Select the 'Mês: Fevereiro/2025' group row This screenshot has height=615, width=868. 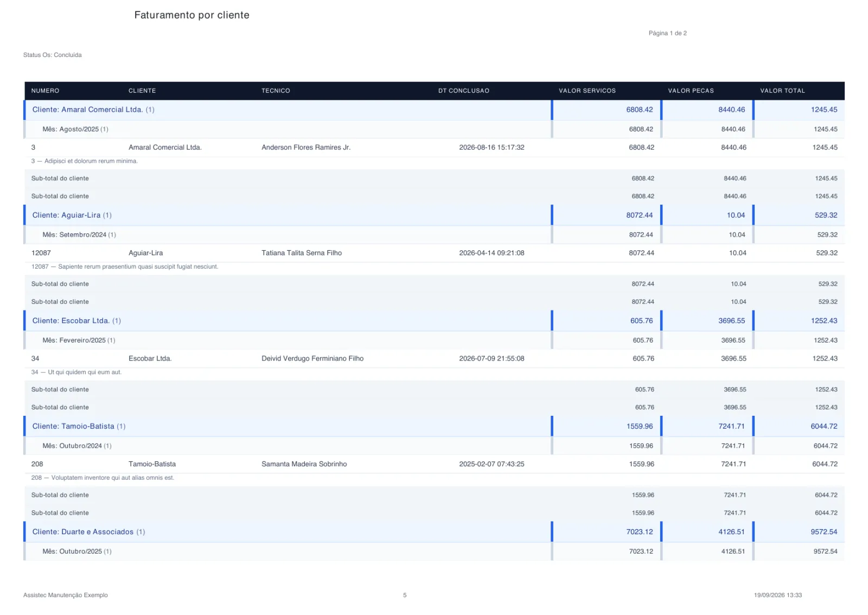point(434,340)
